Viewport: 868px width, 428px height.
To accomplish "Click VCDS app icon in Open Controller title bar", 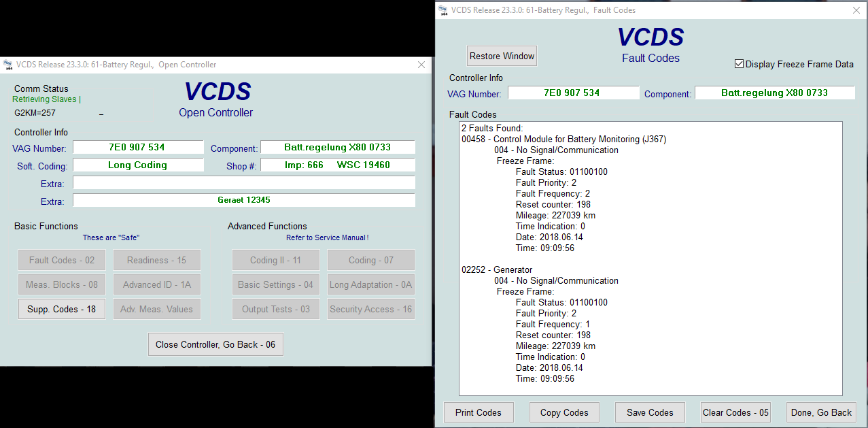I will tap(7, 65).
